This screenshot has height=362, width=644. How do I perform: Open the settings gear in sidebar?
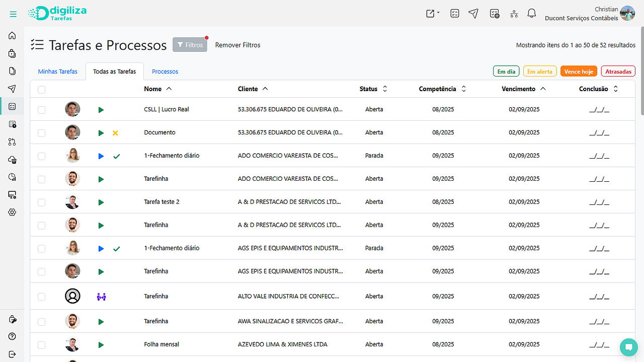(12, 212)
